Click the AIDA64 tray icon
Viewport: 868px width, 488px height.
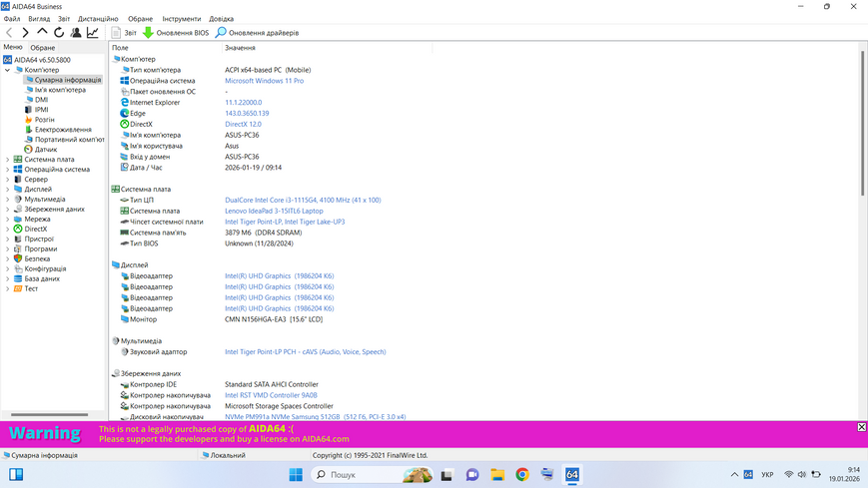tap(748, 475)
